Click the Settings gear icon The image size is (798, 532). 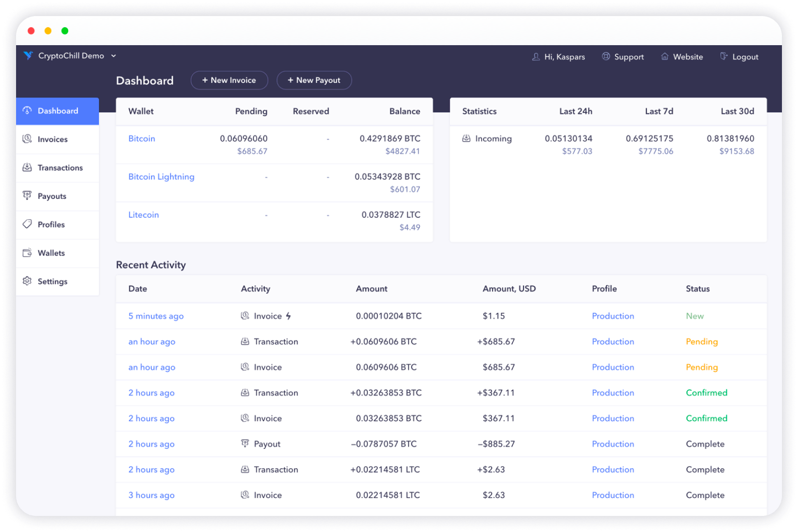point(27,281)
